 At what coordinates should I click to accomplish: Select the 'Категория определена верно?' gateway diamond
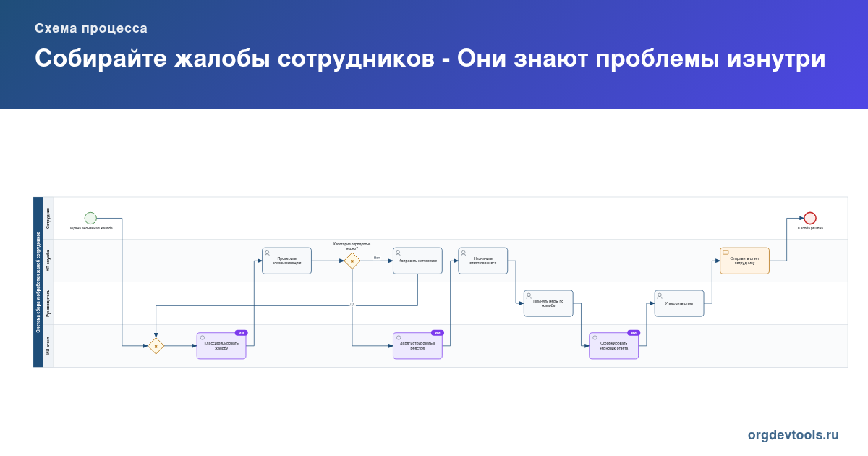click(352, 261)
